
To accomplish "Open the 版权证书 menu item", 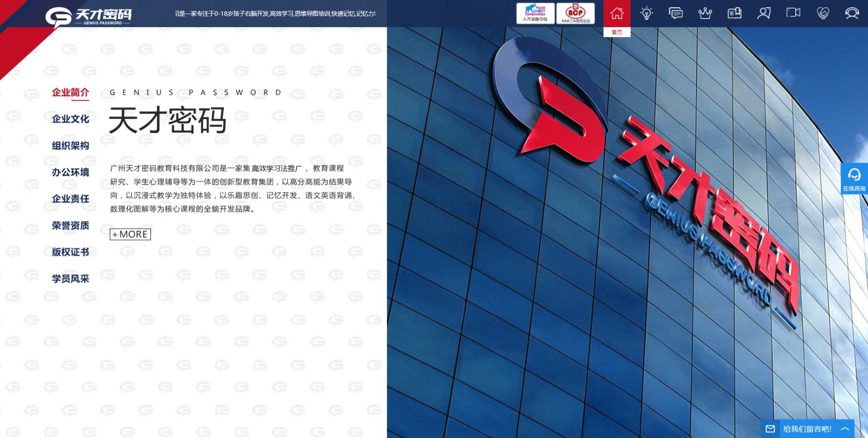I will point(70,253).
